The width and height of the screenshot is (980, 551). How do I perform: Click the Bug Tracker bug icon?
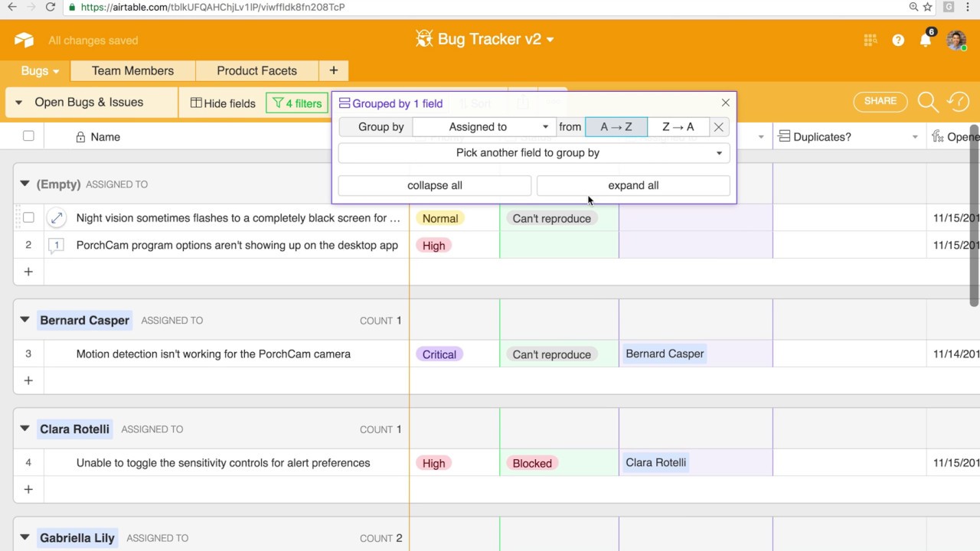point(424,39)
